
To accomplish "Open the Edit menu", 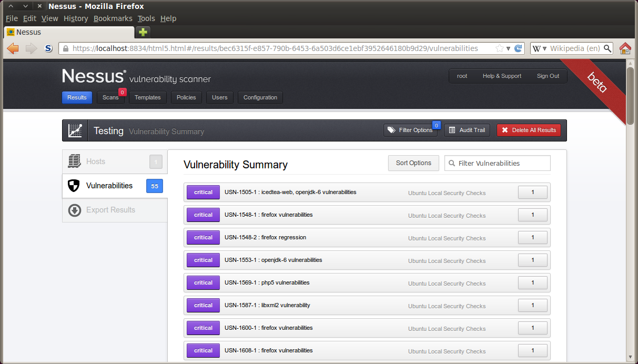I will pos(29,18).
